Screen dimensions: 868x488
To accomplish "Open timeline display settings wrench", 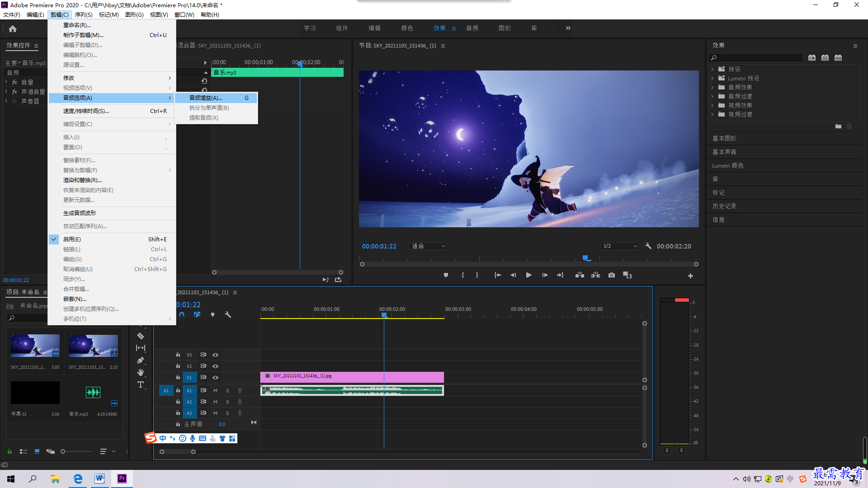I will (228, 314).
